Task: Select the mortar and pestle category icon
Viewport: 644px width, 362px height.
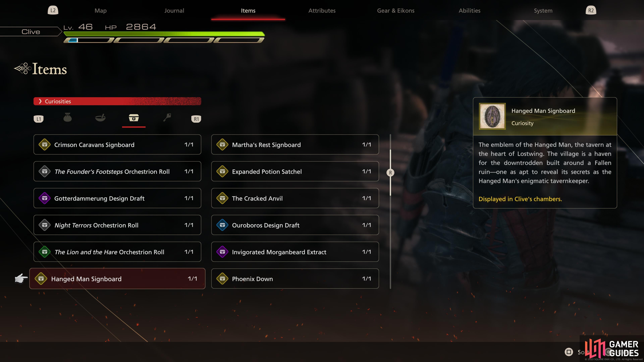Action: tap(100, 117)
